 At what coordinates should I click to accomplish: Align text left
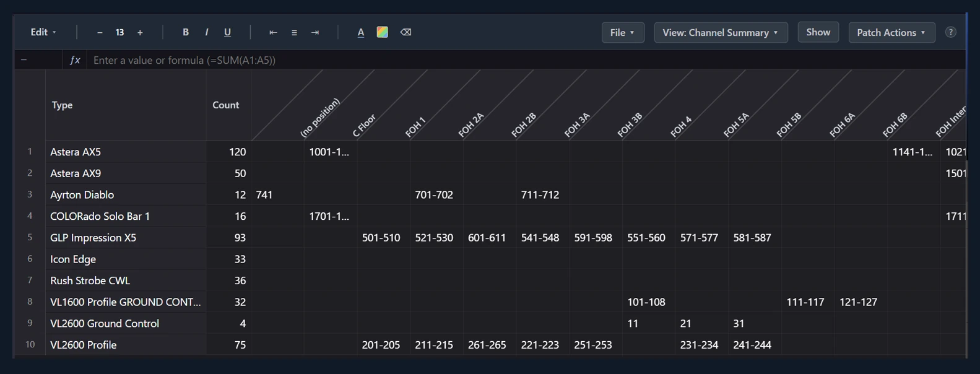(x=273, y=32)
